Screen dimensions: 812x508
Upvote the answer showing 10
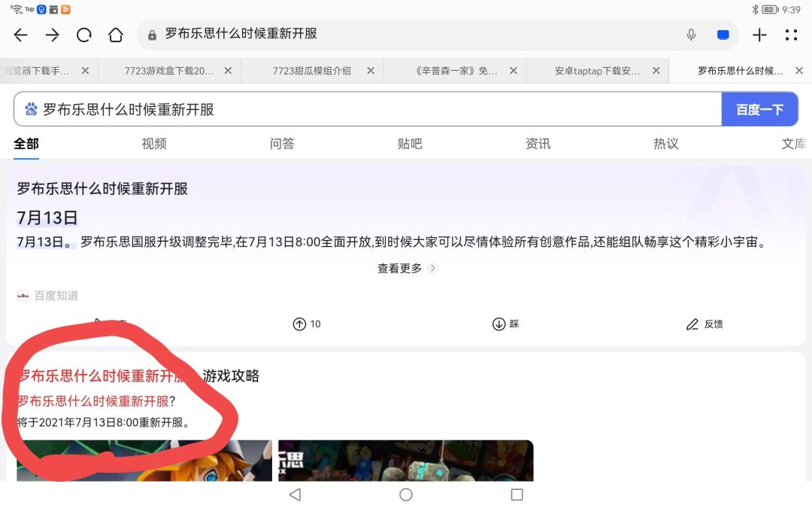(x=307, y=324)
